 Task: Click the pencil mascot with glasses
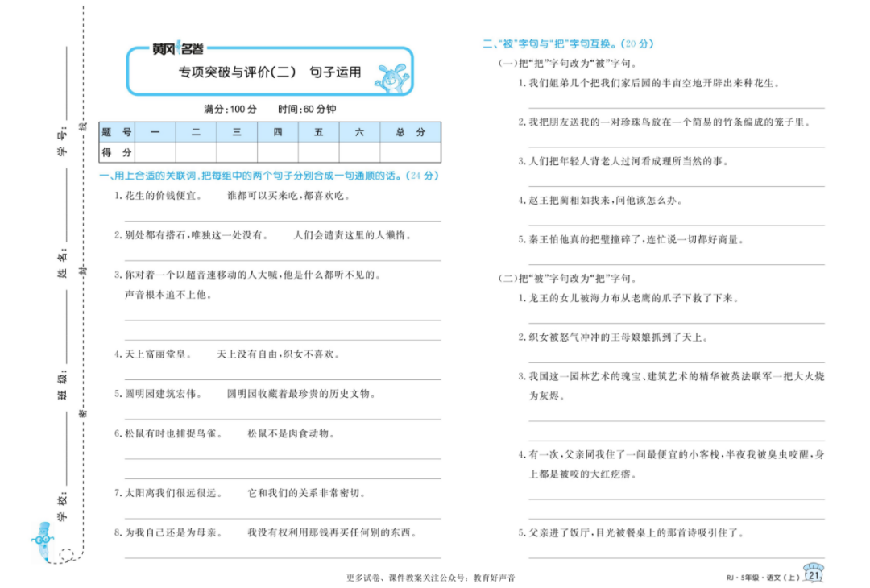43,540
